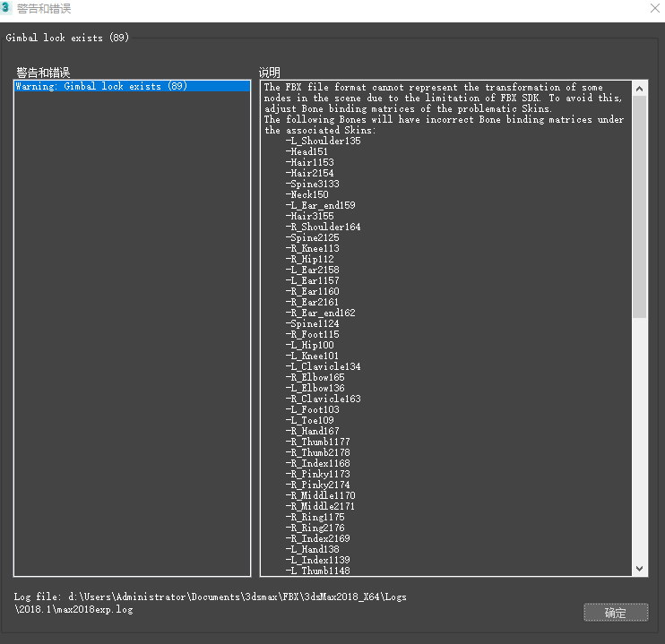Image resolution: width=665 pixels, height=644 pixels.
Task: Click the -Neck150 entry
Action: point(307,194)
